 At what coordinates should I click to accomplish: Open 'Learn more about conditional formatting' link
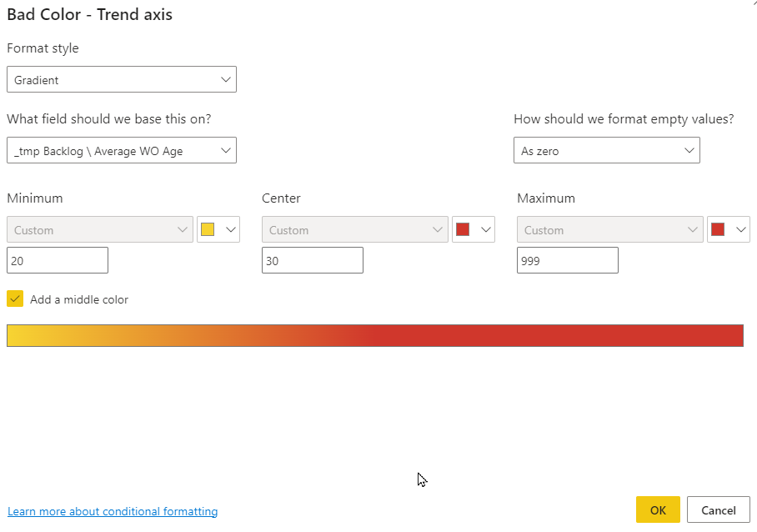coord(113,511)
